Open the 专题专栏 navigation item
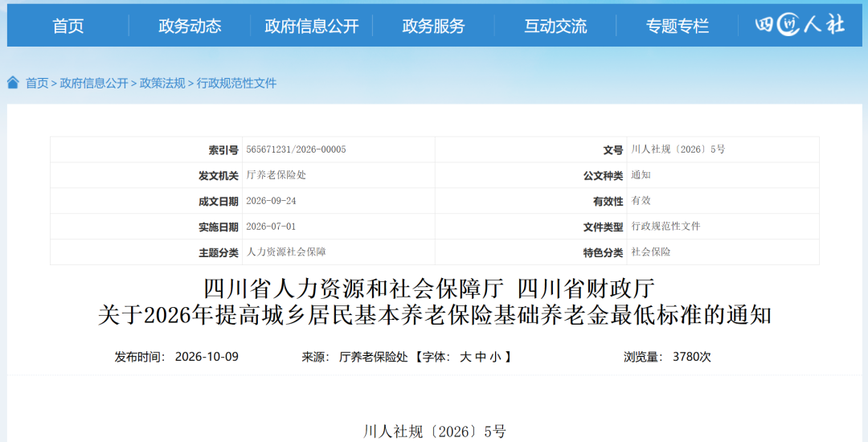This screenshot has height=442, width=868. coord(677,26)
